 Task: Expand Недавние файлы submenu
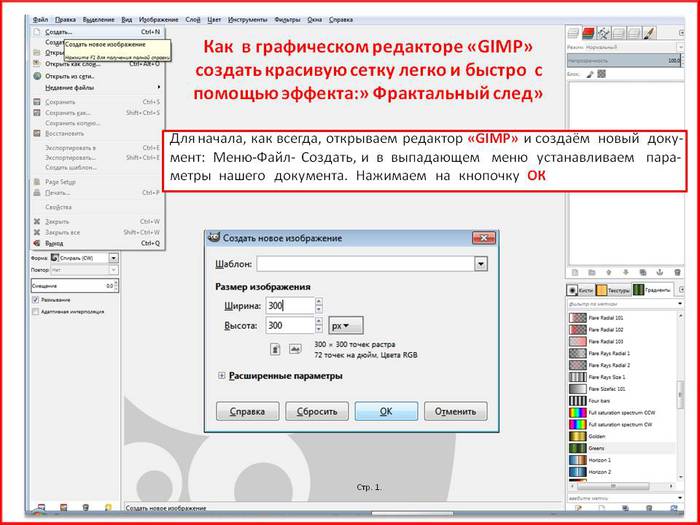[x=97, y=88]
